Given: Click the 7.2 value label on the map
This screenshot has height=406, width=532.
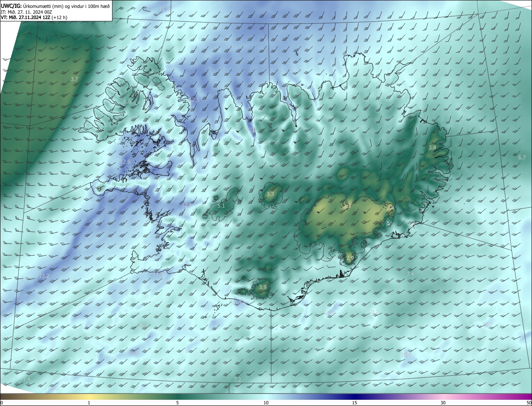Looking at the screenshot, I should point(238,380).
